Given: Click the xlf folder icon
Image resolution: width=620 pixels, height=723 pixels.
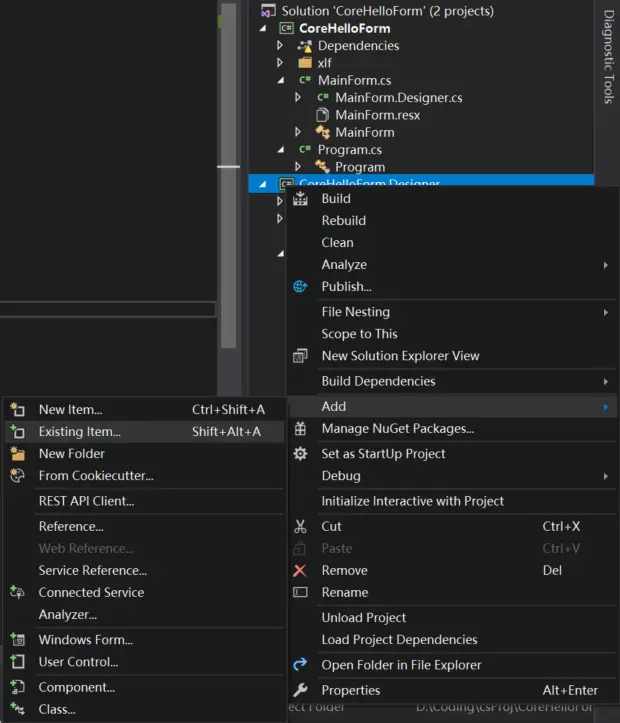Looking at the screenshot, I should (305, 63).
